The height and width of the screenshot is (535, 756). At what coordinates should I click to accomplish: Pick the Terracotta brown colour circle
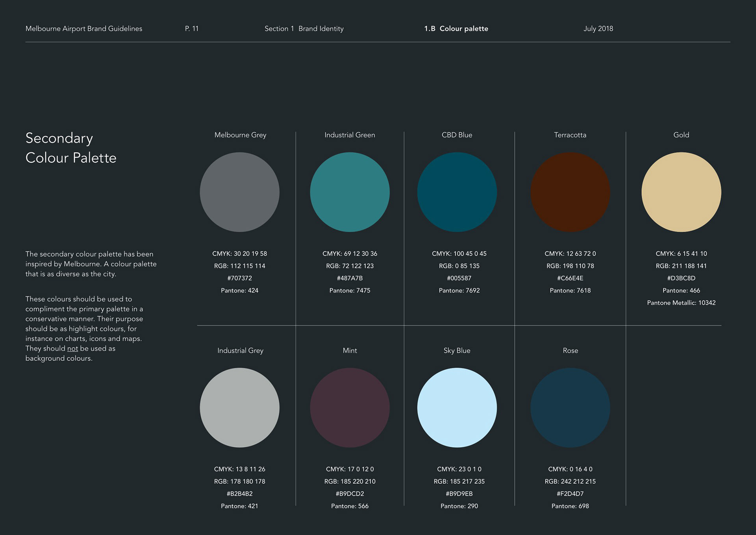click(x=570, y=192)
